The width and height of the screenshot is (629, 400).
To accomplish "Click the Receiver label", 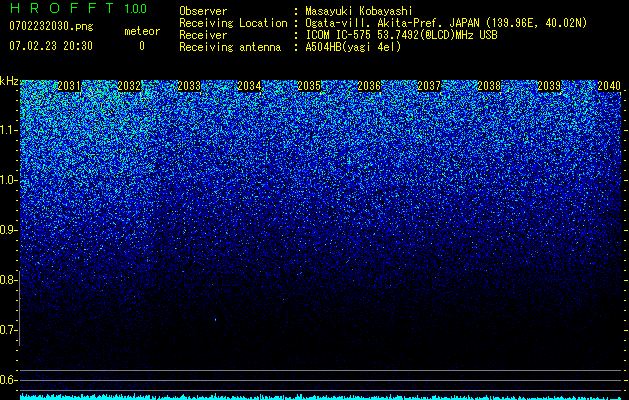I will pos(203,35).
